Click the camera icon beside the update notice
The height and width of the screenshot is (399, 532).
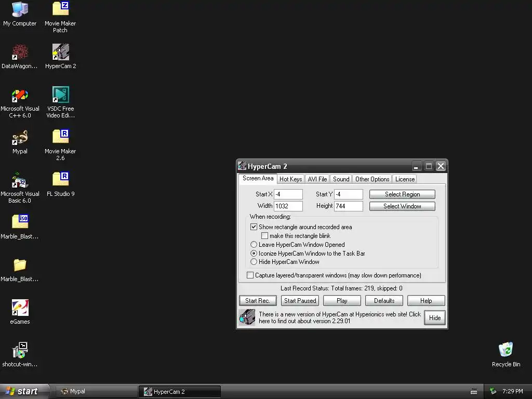click(x=247, y=317)
